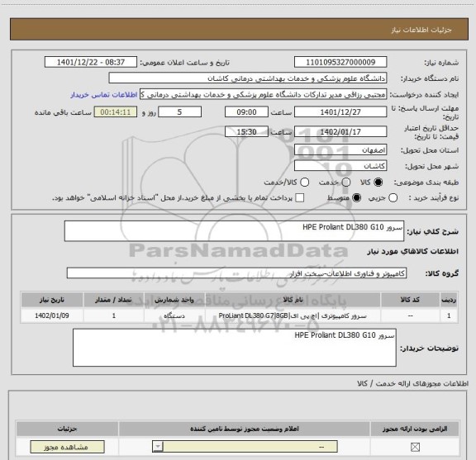The width and height of the screenshot is (476, 460).
Task: Tick the اسناد خزانه اسلامی payment checkbox
Action: pyautogui.click(x=300, y=198)
